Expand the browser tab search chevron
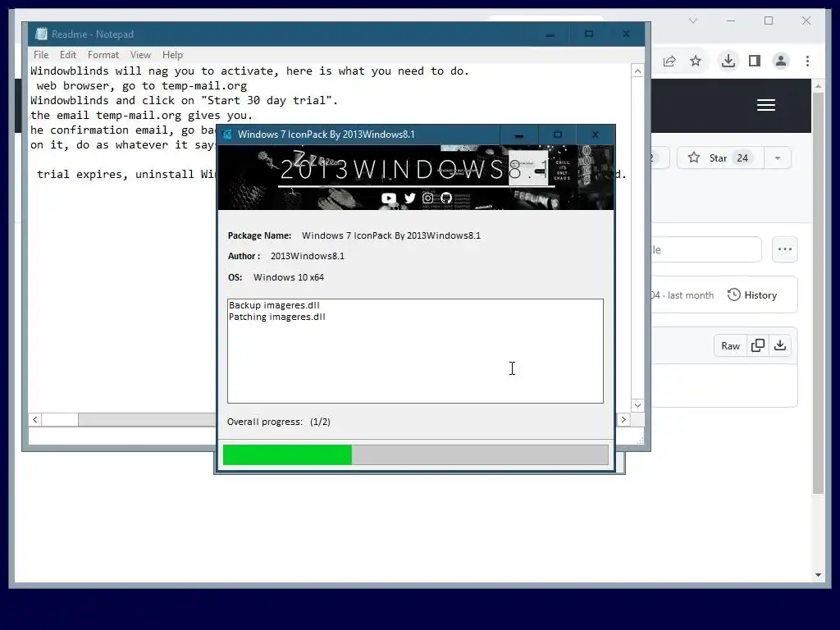The image size is (840, 630). 692,21
